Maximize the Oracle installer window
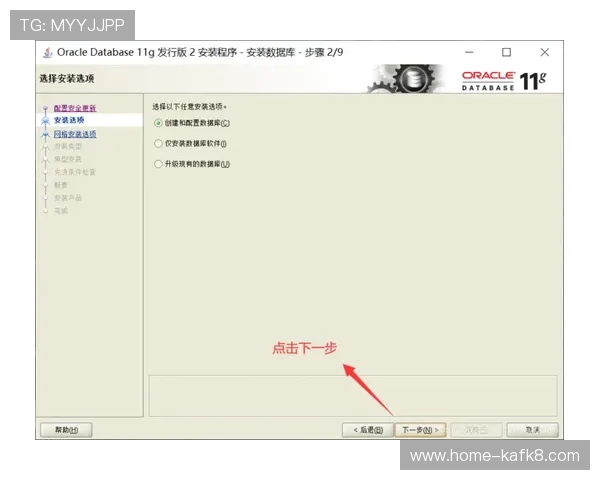The height and width of the screenshot is (480, 600). pyautogui.click(x=506, y=52)
